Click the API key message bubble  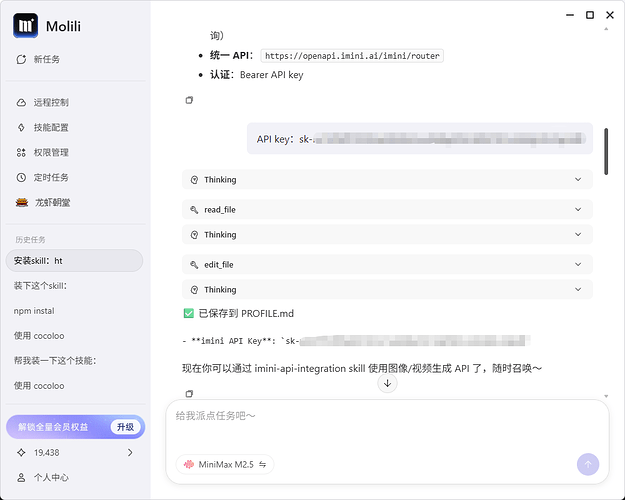coord(420,139)
